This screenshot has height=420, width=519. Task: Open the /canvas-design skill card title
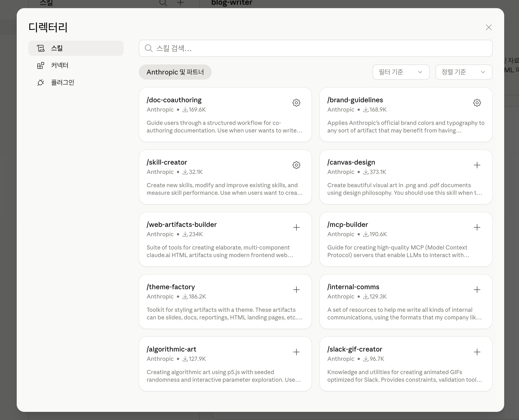(351, 162)
